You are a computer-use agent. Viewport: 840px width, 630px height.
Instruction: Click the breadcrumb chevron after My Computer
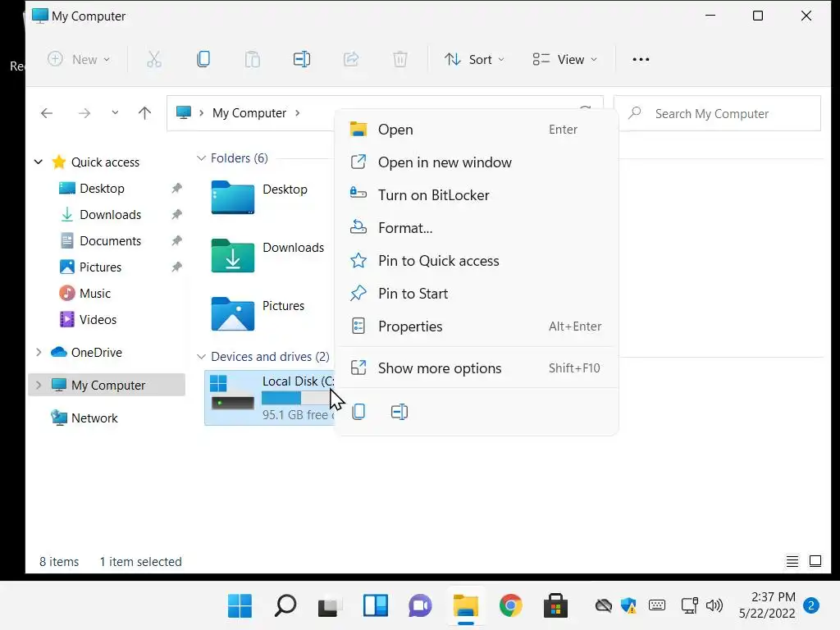pyautogui.click(x=297, y=113)
